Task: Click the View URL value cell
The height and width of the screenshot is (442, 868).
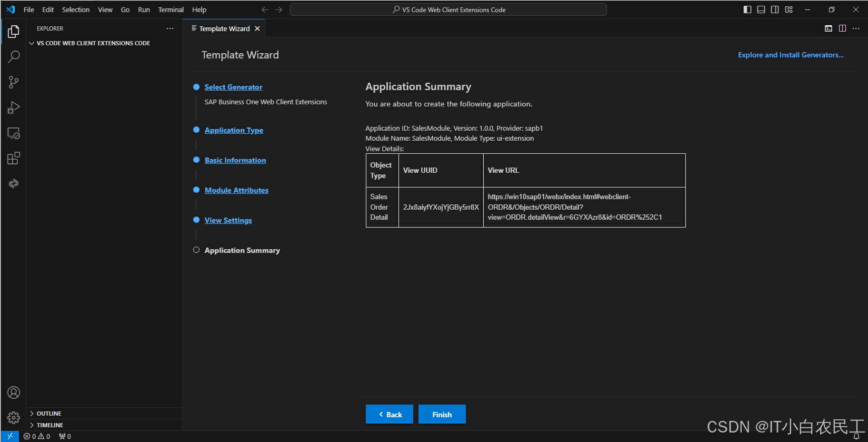Action: 584,207
